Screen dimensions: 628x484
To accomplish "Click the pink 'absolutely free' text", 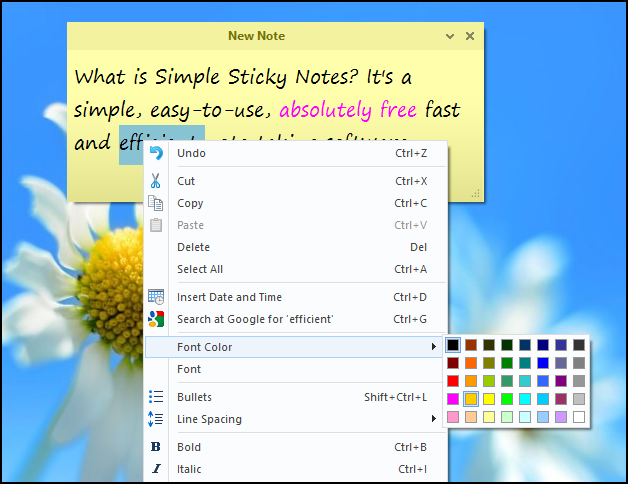I will tap(348, 110).
